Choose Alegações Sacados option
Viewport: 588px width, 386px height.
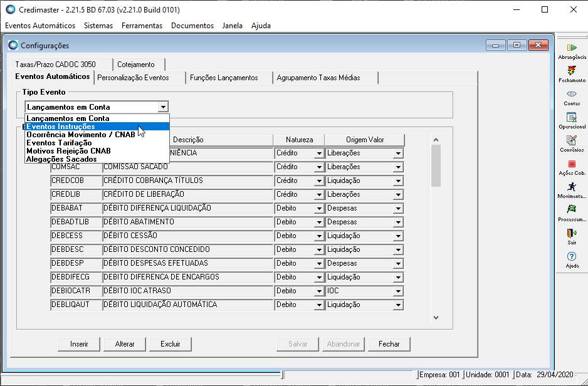tap(97, 159)
